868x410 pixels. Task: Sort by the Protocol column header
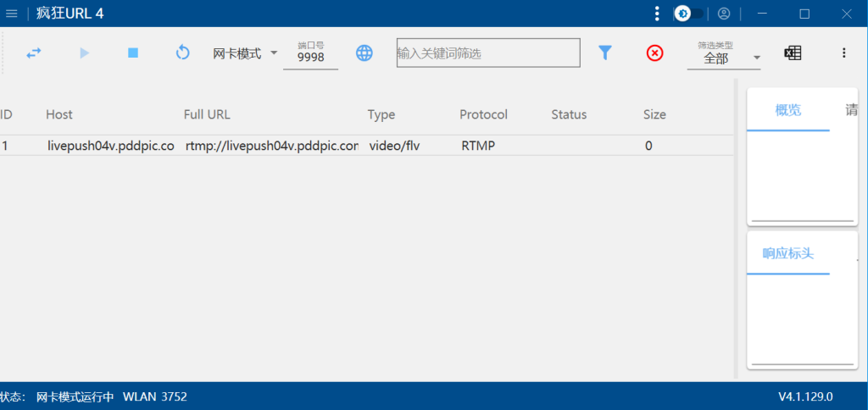point(483,114)
